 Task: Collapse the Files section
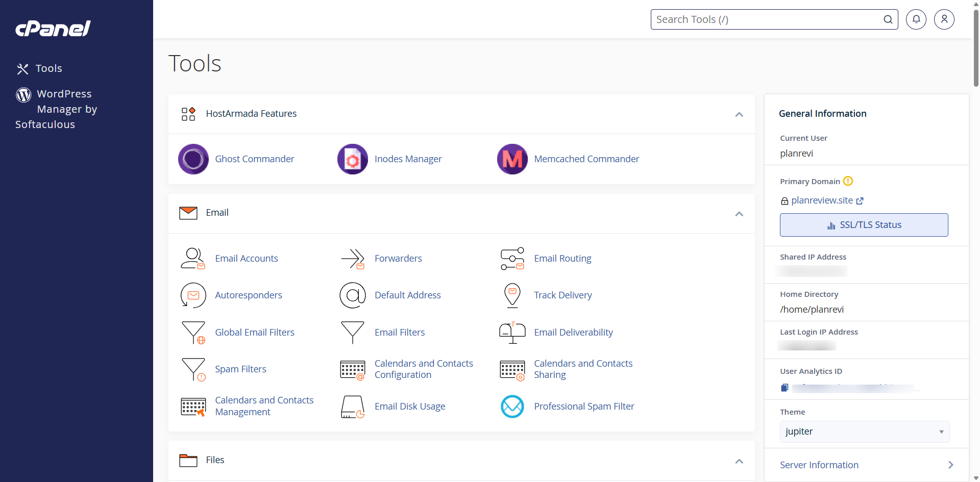click(739, 461)
